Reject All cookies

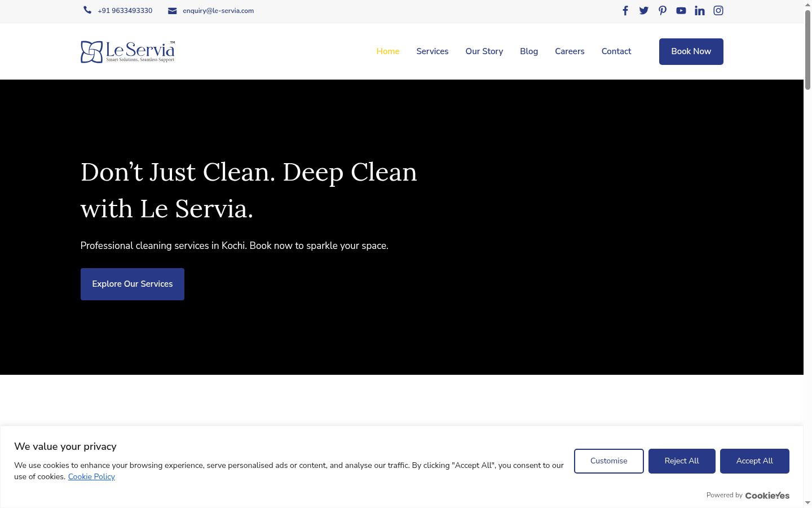point(682,461)
